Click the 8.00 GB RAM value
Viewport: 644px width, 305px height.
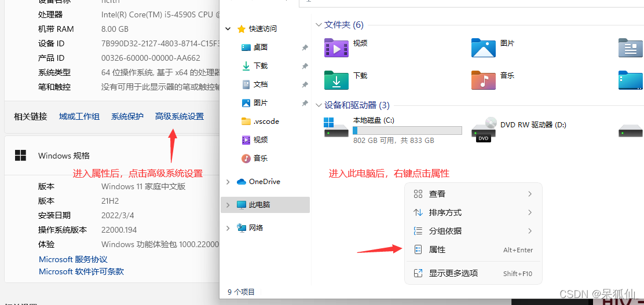point(115,29)
